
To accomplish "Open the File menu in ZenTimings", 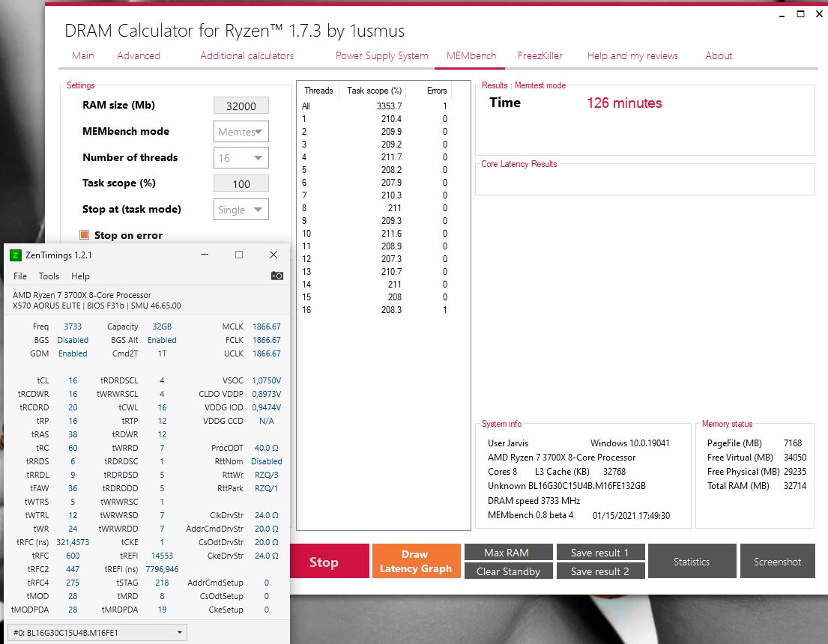I will tap(20, 276).
